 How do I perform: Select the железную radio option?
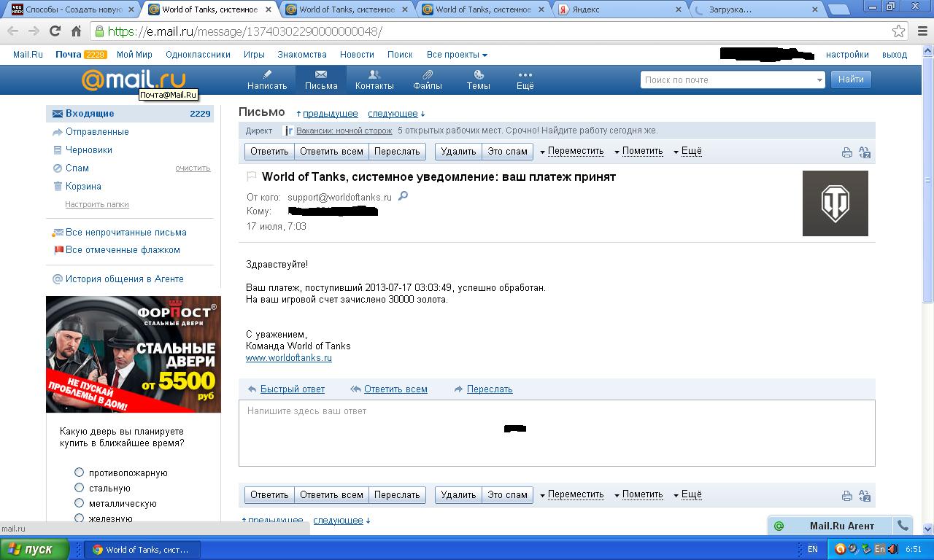79,518
